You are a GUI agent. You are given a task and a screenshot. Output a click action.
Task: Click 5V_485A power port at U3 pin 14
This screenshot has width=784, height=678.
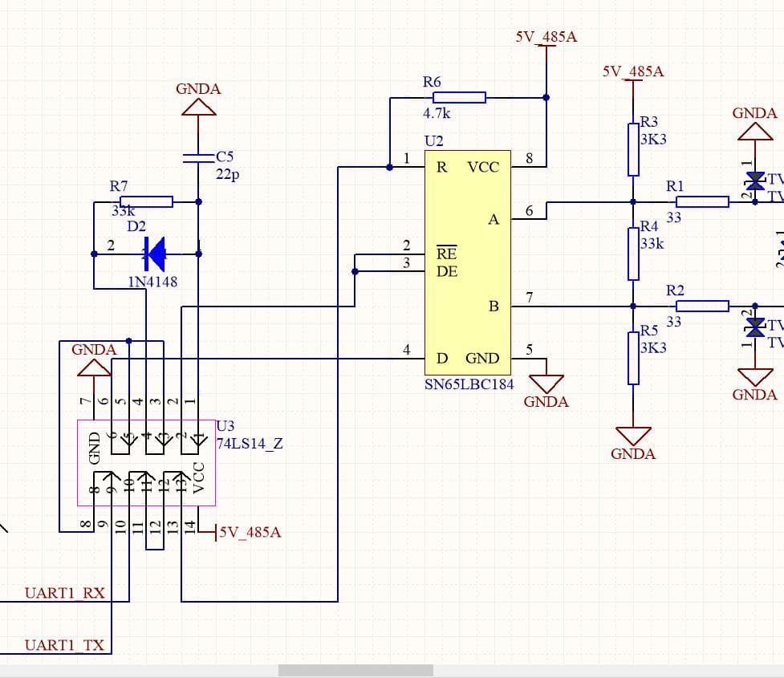click(249, 532)
